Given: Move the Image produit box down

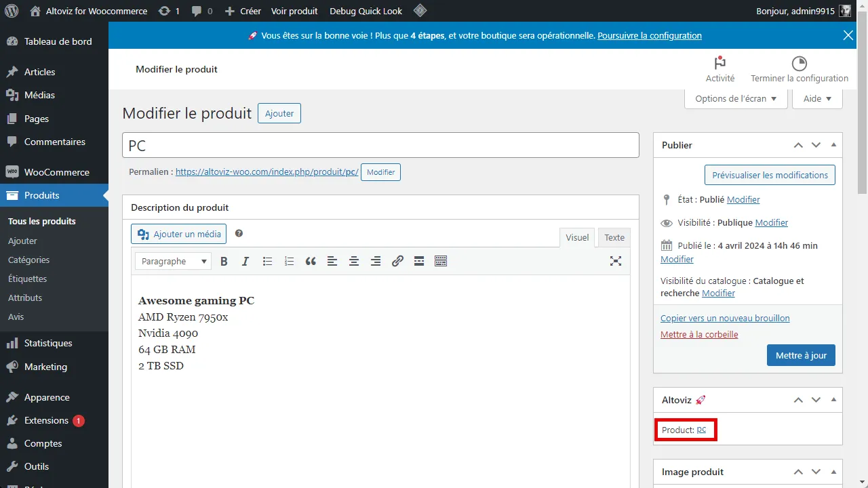Looking at the screenshot, I should point(816,472).
